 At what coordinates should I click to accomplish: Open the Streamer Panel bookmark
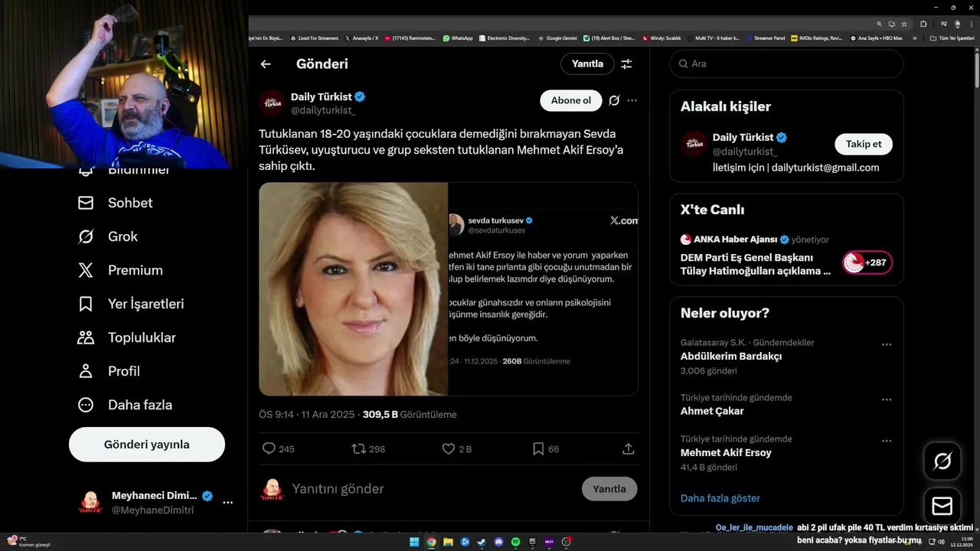click(765, 38)
